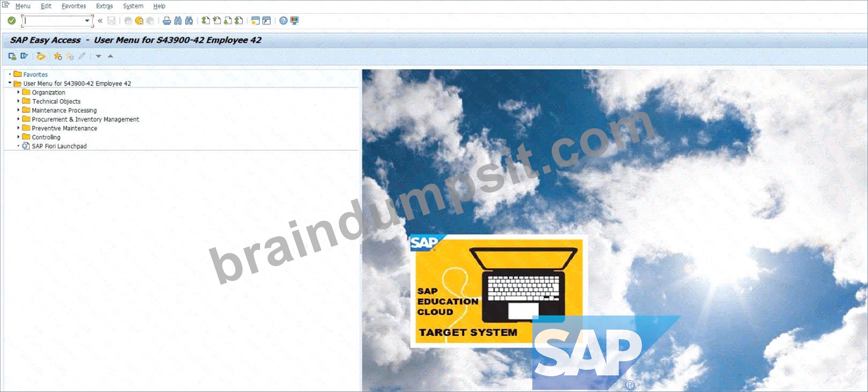Click the orange Exit arrow icon
This screenshot has height=392, width=868.
tap(139, 21)
